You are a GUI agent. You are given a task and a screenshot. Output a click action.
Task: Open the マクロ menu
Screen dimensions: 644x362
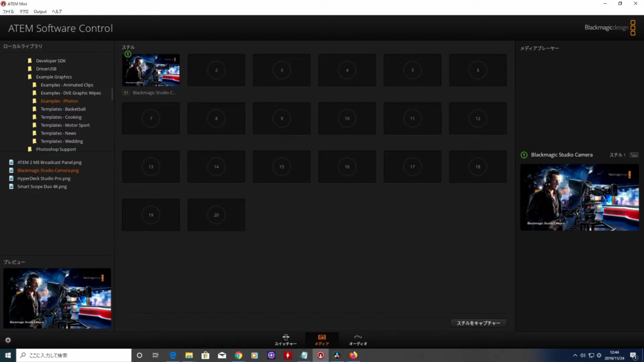(x=24, y=11)
